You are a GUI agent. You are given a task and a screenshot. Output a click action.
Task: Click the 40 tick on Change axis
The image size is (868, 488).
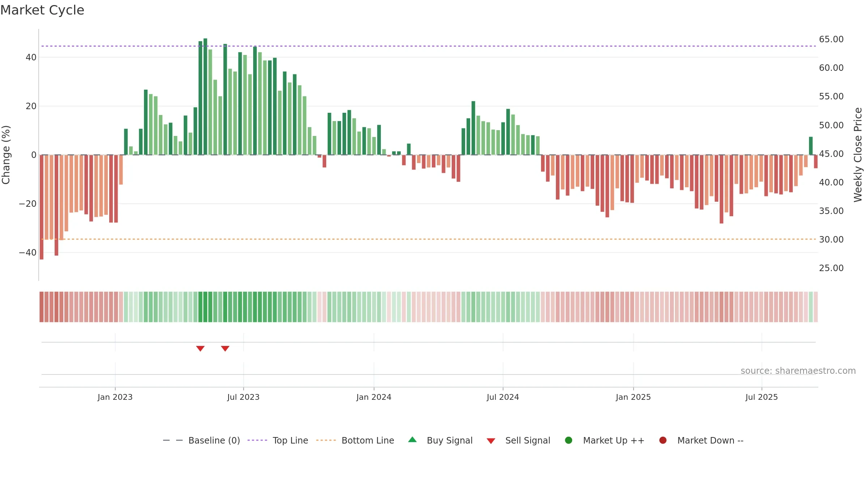31,57
